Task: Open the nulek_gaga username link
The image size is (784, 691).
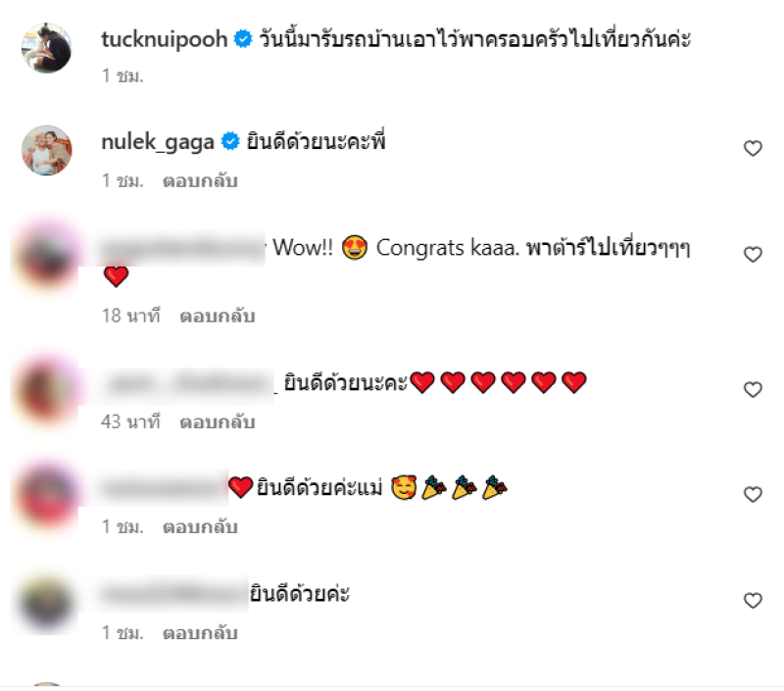Action: click(158, 142)
